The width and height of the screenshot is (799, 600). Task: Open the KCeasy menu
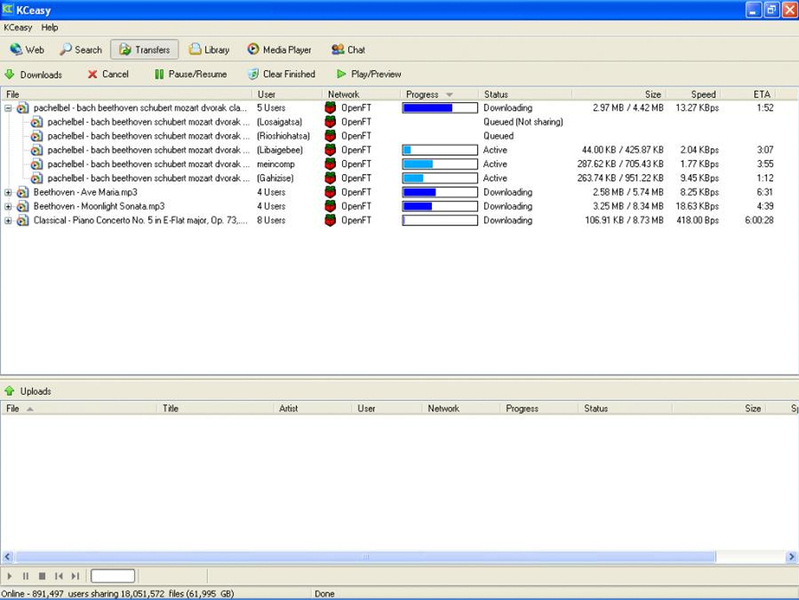pyautogui.click(x=18, y=28)
